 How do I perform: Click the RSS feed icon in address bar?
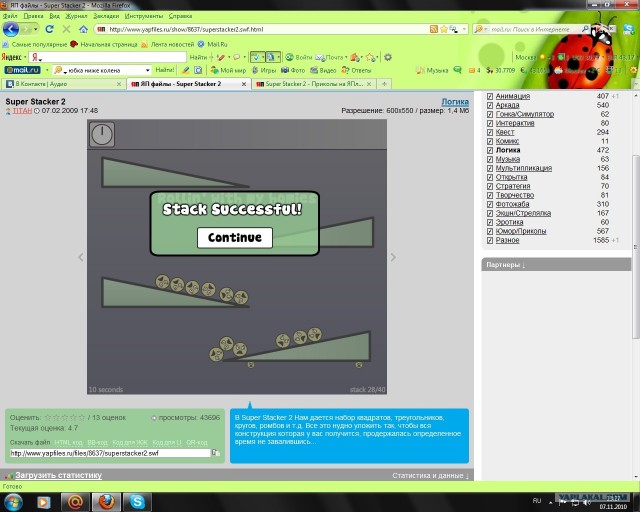click(434, 29)
